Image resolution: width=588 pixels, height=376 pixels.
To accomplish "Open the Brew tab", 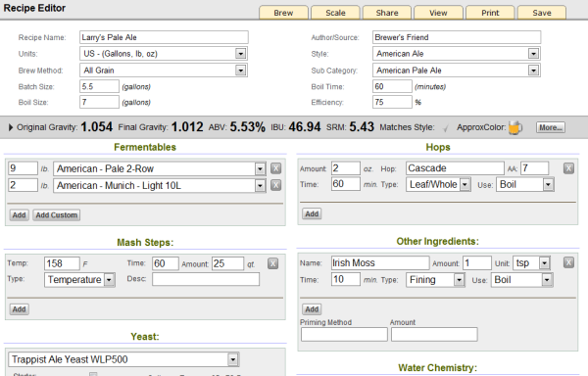I will (283, 13).
